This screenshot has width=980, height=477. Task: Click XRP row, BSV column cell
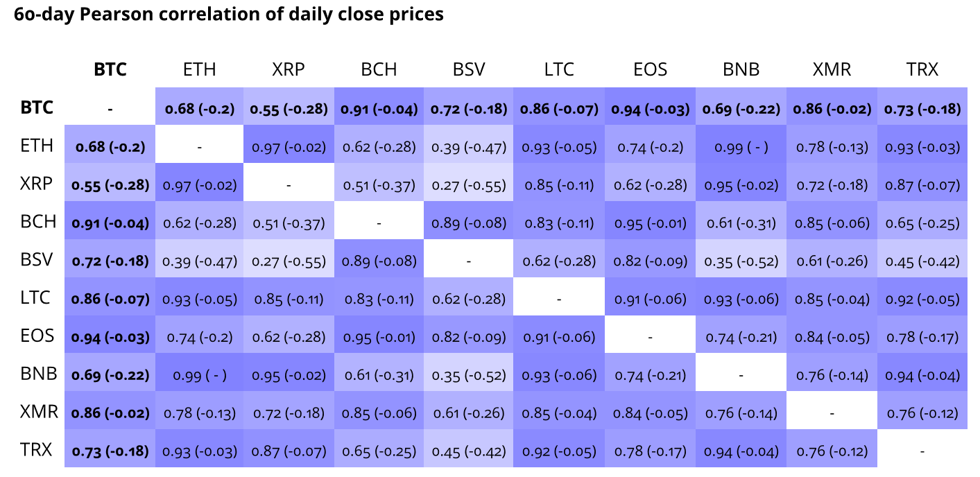pyautogui.click(x=470, y=185)
